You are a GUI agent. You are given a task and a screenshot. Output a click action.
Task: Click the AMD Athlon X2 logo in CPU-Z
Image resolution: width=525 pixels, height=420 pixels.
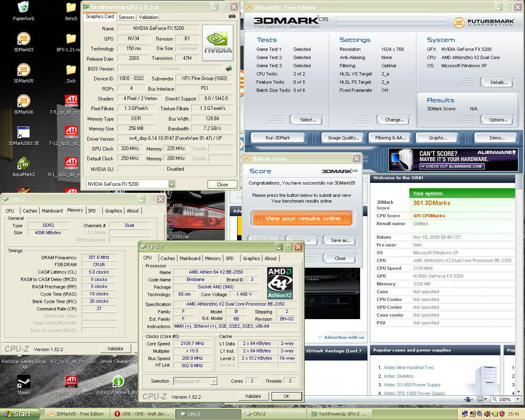[x=280, y=283]
